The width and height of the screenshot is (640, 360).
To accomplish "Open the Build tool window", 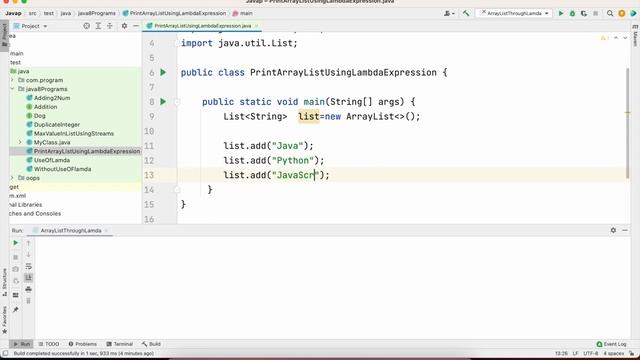I will [151, 344].
